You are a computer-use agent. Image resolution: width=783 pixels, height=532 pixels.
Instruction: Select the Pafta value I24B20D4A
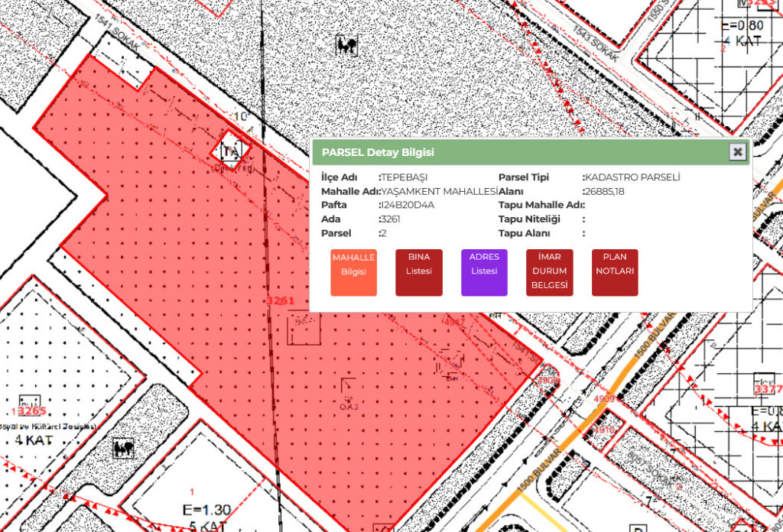click(408, 206)
